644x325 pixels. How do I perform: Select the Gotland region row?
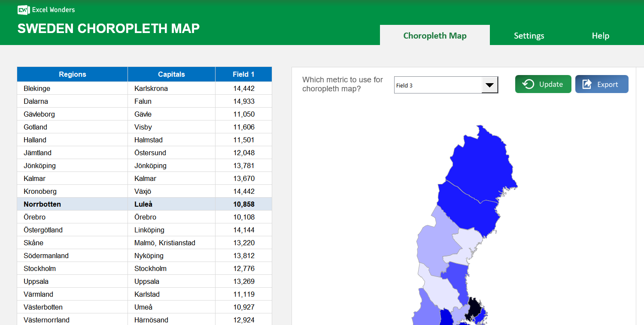72,127
